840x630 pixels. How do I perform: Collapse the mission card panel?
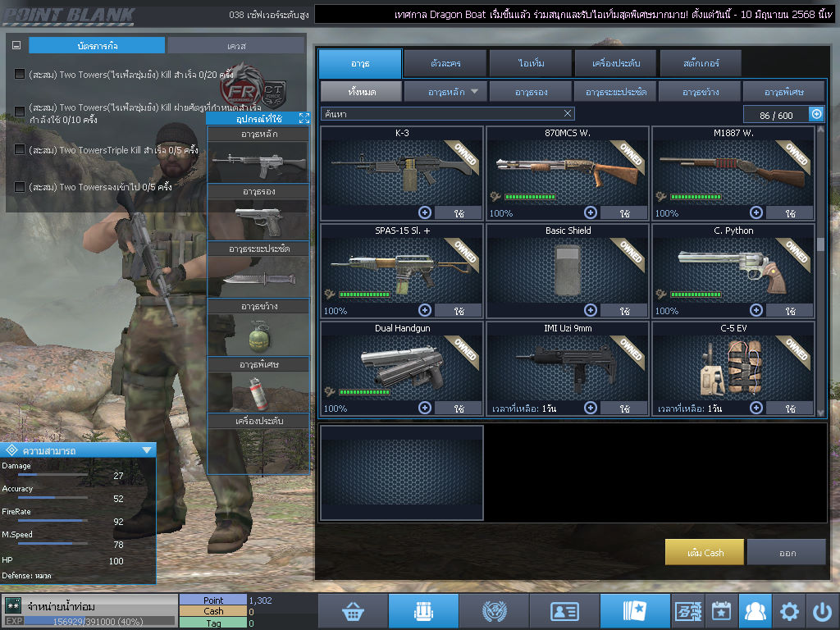(16, 46)
